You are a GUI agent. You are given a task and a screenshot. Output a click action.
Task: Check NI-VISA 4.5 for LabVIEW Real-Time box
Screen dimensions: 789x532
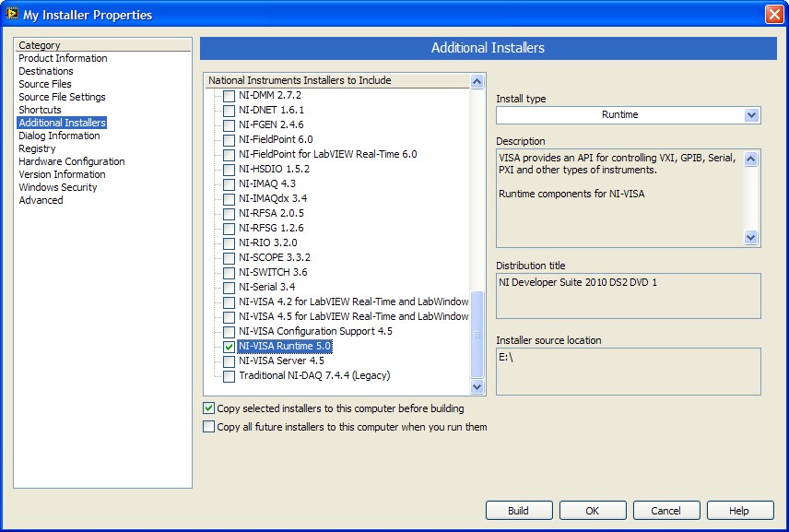click(229, 317)
